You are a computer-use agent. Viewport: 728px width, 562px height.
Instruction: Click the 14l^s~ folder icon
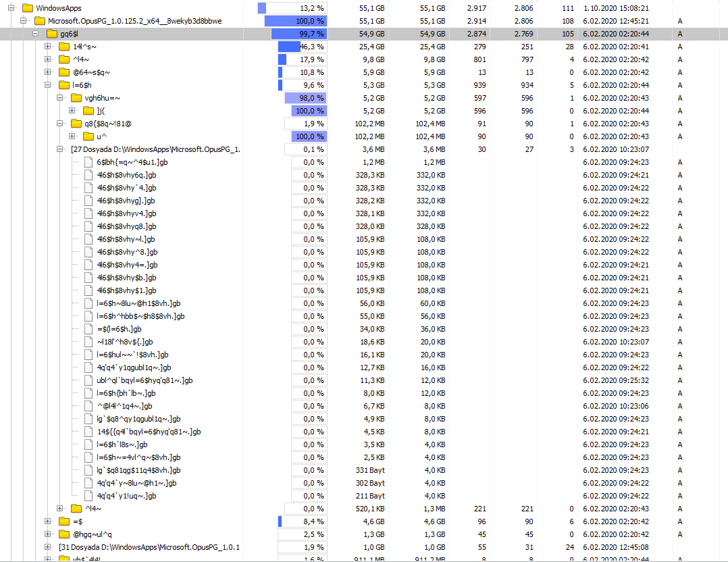64,47
